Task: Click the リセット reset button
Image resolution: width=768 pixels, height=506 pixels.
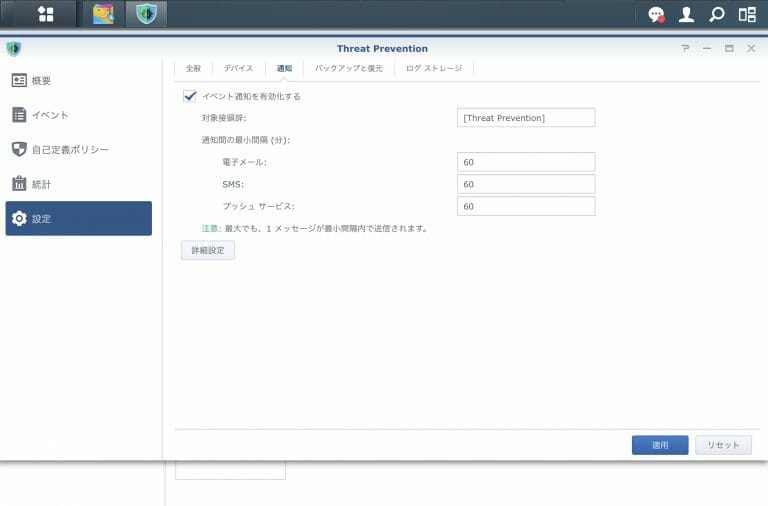Action: pos(723,445)
